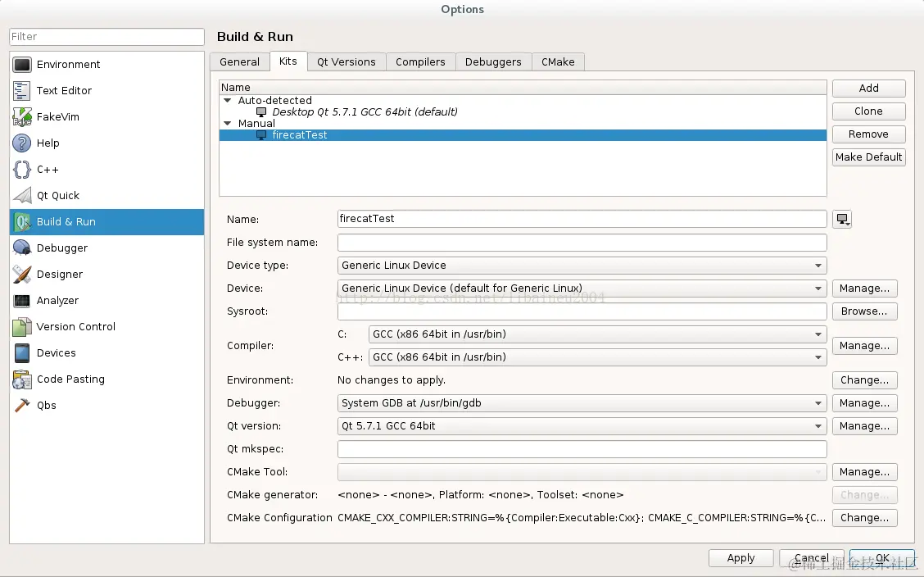Click the Version Control icon
Image resolution: width=924 pixels, height=577 pixels.
[22, 326]
